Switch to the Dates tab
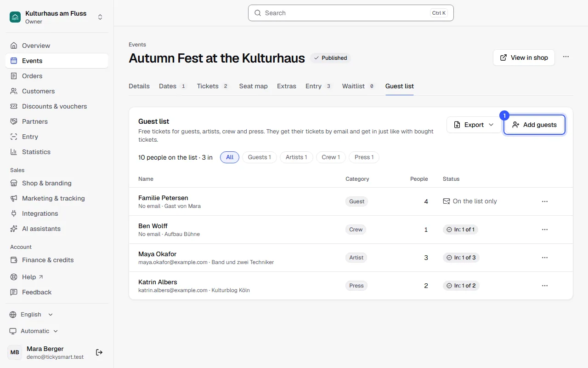 (173, 86)
